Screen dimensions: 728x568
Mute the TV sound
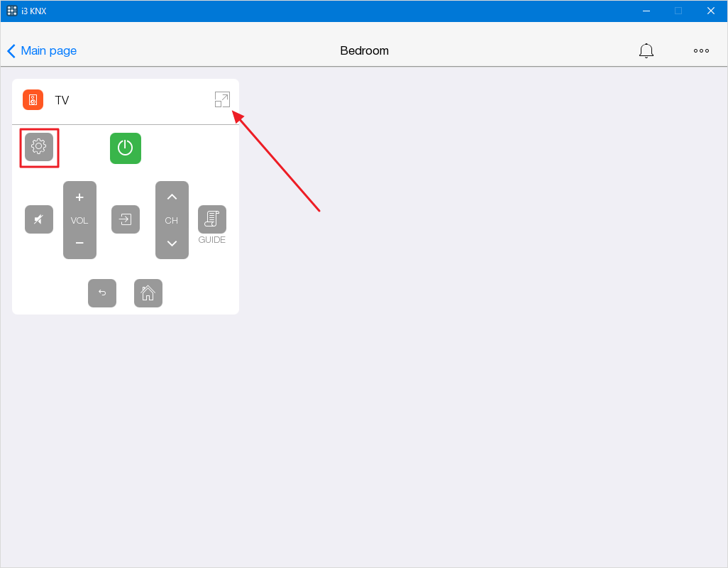point(39,219)
